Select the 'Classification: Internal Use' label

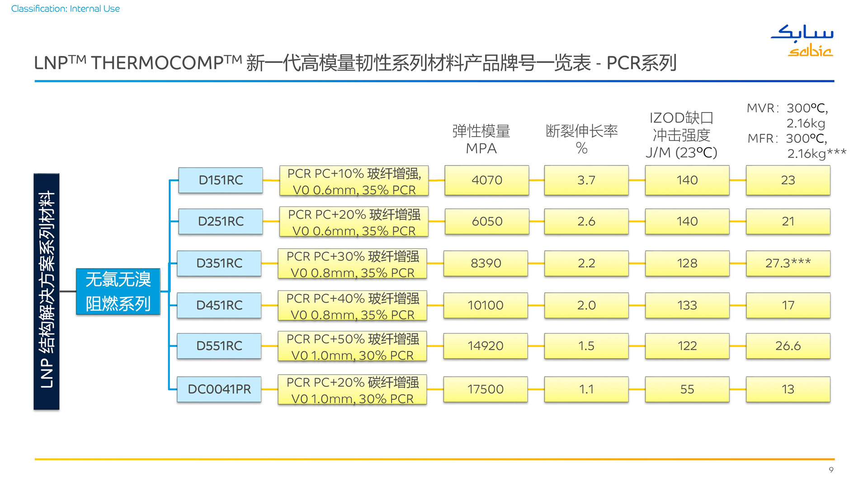click(66, 9)
